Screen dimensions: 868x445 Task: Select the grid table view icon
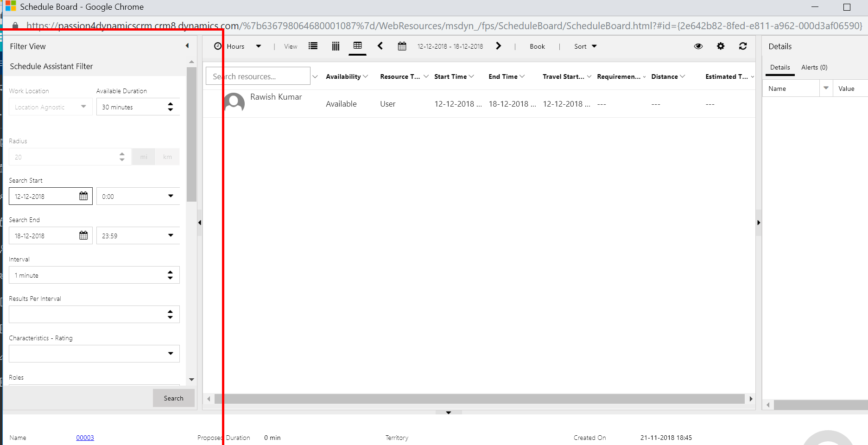point(357,45)
